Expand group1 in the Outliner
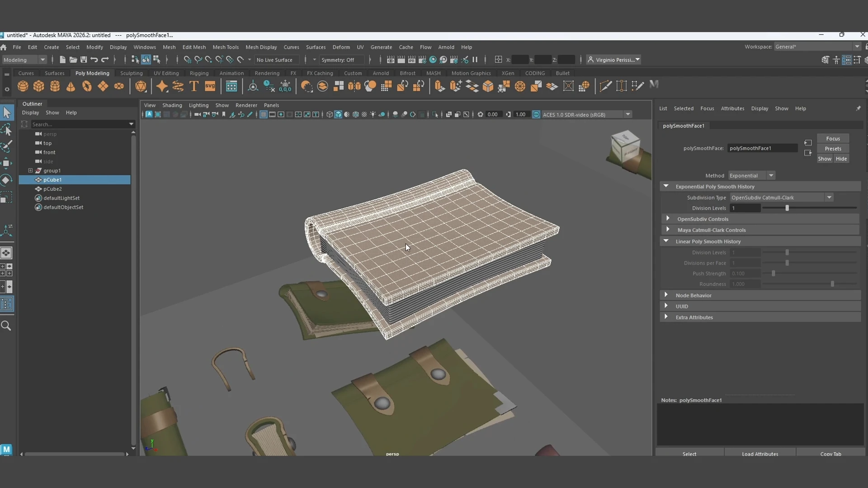Image resolution: width=868 pixels, height=488 pixels. pos(30,170)
